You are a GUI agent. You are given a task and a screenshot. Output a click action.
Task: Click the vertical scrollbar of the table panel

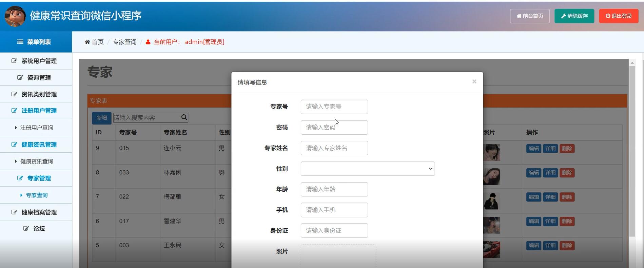click(x=632, y=151)
